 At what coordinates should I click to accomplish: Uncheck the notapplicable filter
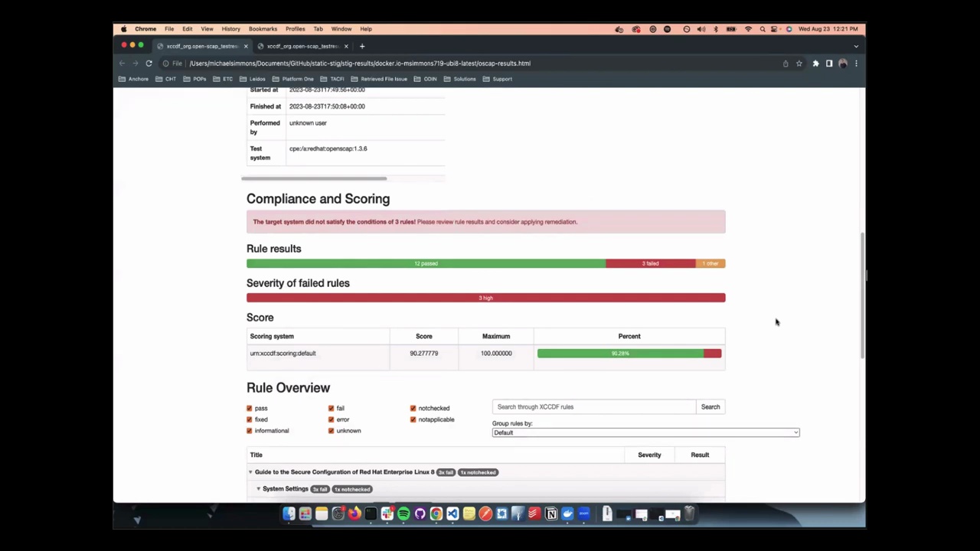pyautogui.click(x=413, y=419)
